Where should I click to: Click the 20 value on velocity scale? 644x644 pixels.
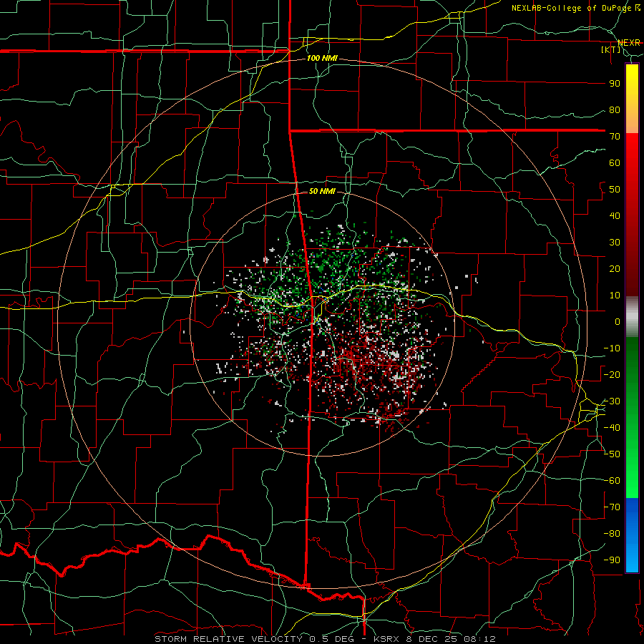(x=615, y=269)
